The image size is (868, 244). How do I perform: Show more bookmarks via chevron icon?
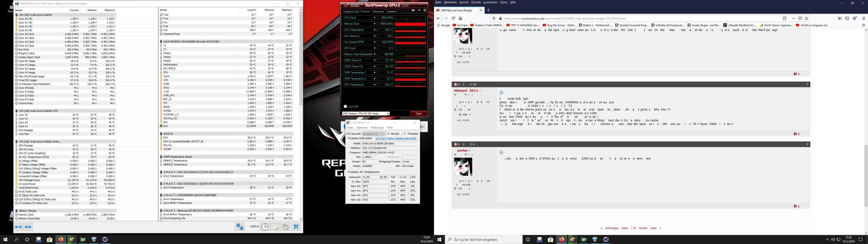coord(863,25)
